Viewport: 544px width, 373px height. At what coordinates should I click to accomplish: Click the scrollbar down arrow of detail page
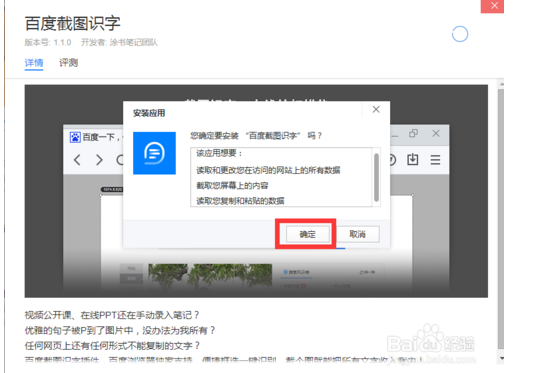[501, 358]
